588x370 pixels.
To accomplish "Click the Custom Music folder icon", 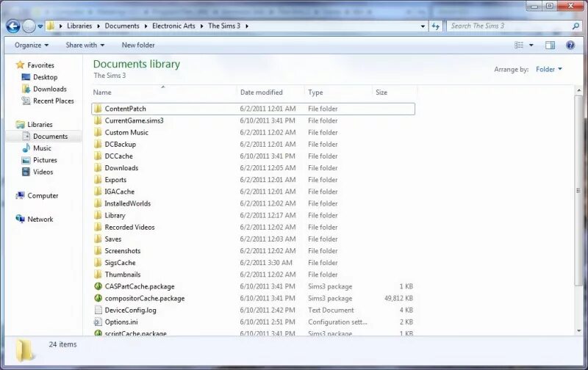I will 98,132.
